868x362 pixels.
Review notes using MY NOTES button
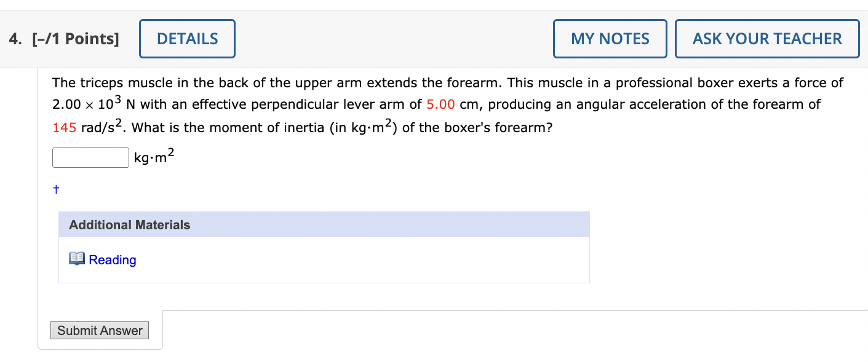pos(610,38)
